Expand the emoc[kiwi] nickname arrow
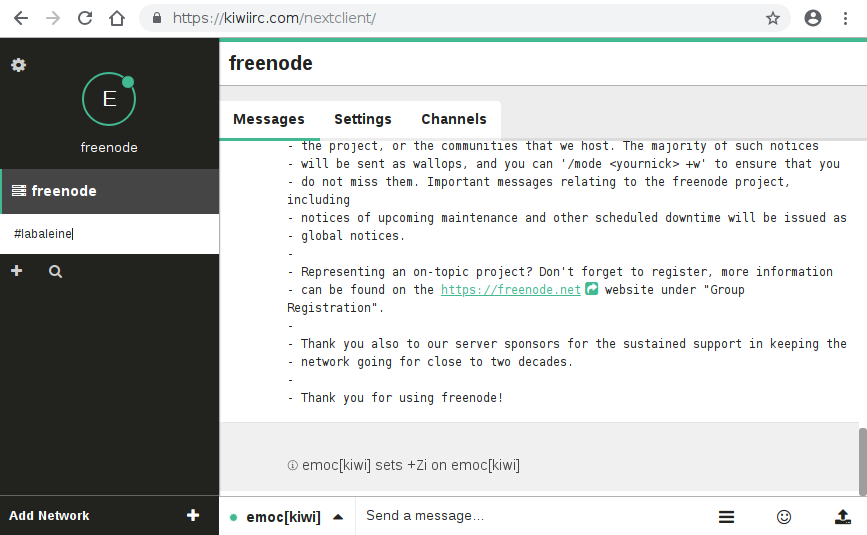Viewport: 867px width, 535px height. (338, 517)
